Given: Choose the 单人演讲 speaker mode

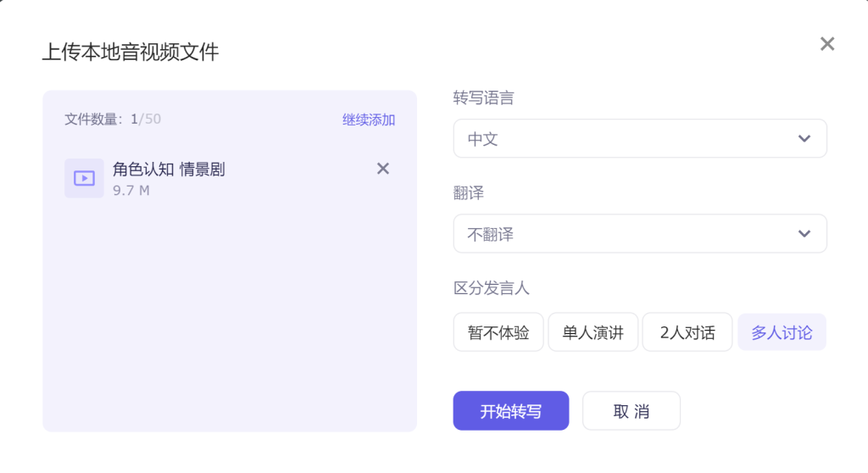Looking at the screenshot, I should pos(593,332).
